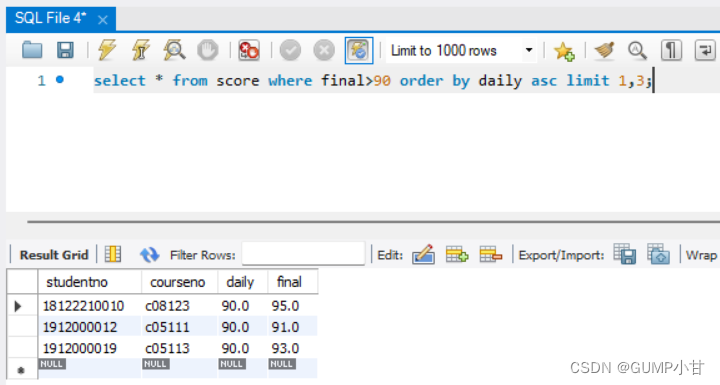The height and width of the screenshot is (385, 720).
Task: Execute the SQL script with lightning icon
Action: [107, 50]
